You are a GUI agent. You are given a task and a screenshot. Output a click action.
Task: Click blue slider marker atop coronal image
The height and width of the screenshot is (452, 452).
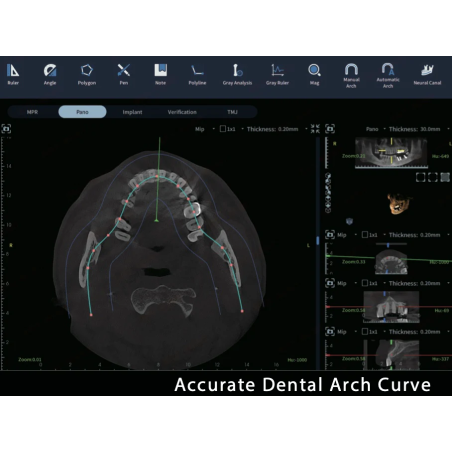coord(385,294)
